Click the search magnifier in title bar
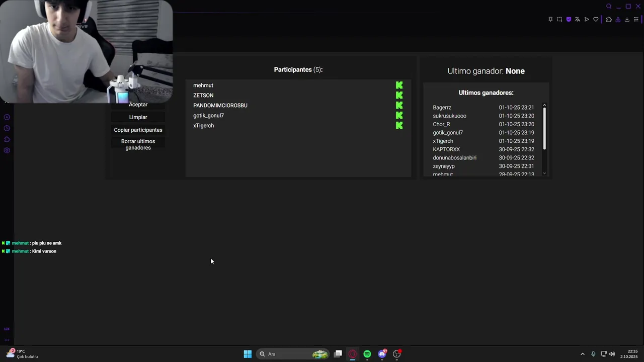644x362 pixels. pyautogui.click(x=609, y=7)
